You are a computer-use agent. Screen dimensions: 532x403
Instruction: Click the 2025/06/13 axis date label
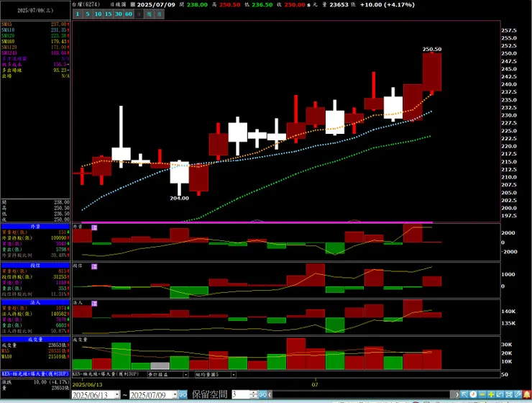click(87, 385)
